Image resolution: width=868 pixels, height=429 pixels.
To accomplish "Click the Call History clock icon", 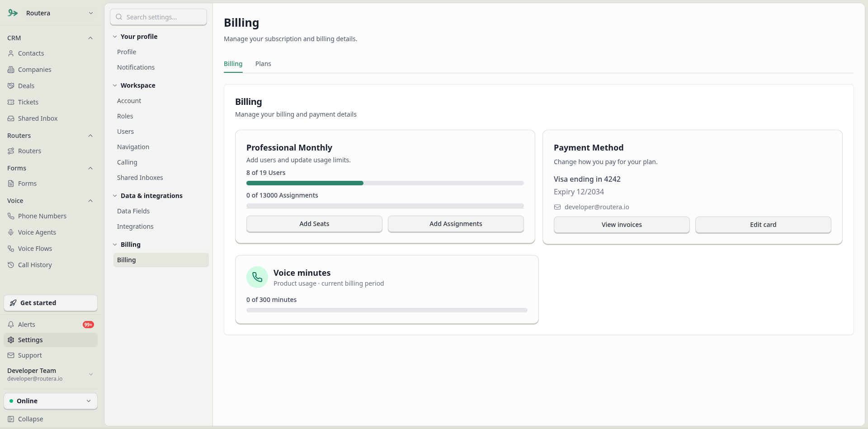I will [x=11, y=265].
